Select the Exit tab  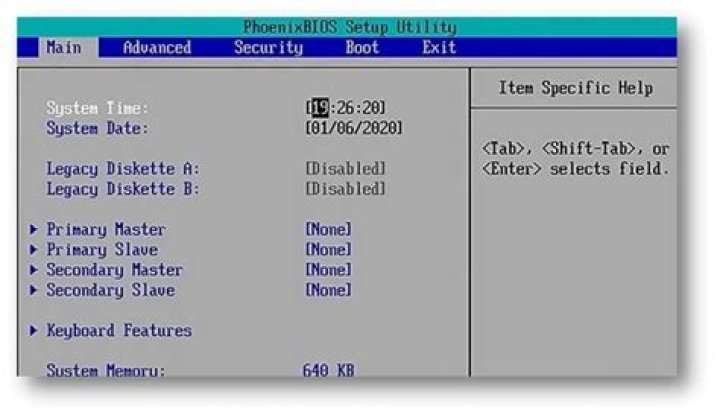click(439, 47)
